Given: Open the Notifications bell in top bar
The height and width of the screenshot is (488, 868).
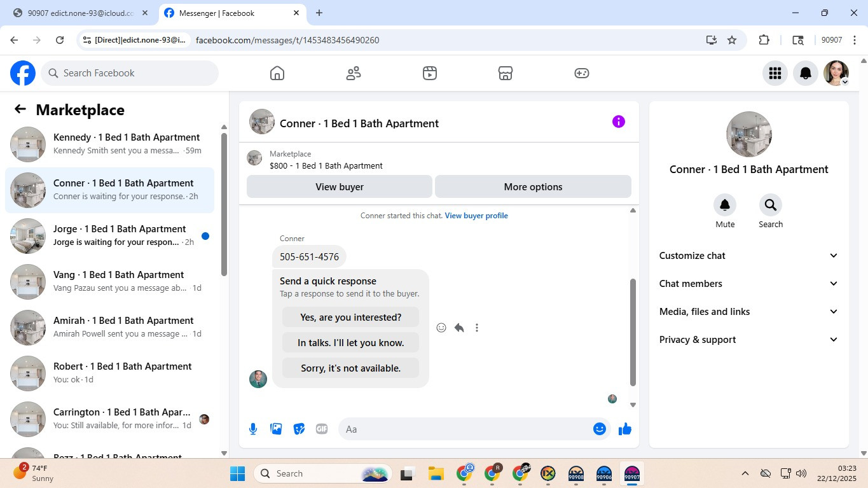Looking at the screenshot, I should coord(806,73).
